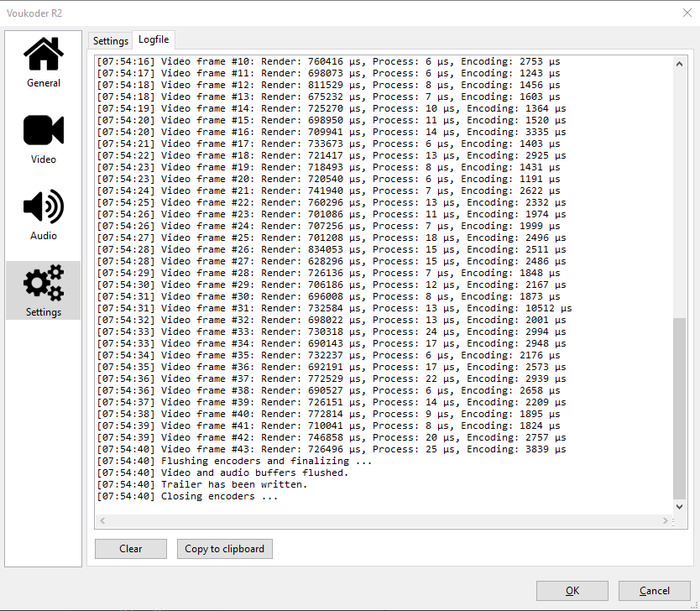Click the Settings gears icon in sidebar

click(44, 290)
